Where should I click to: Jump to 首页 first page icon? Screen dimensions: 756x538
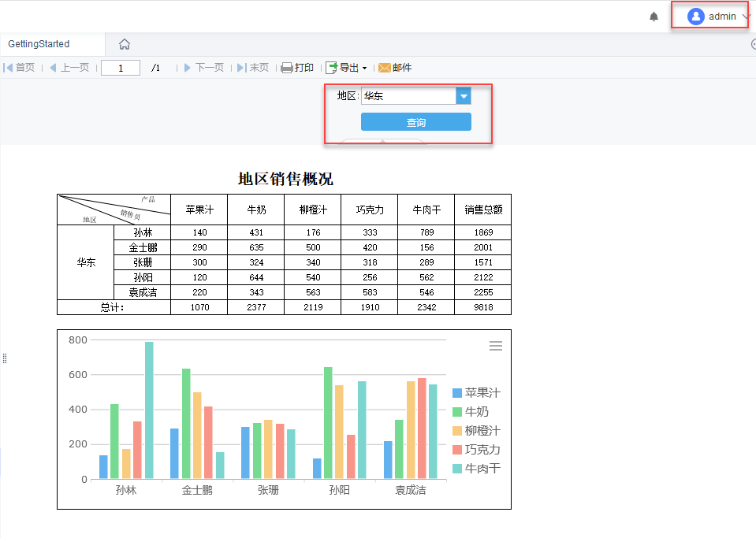pos(8,67)
